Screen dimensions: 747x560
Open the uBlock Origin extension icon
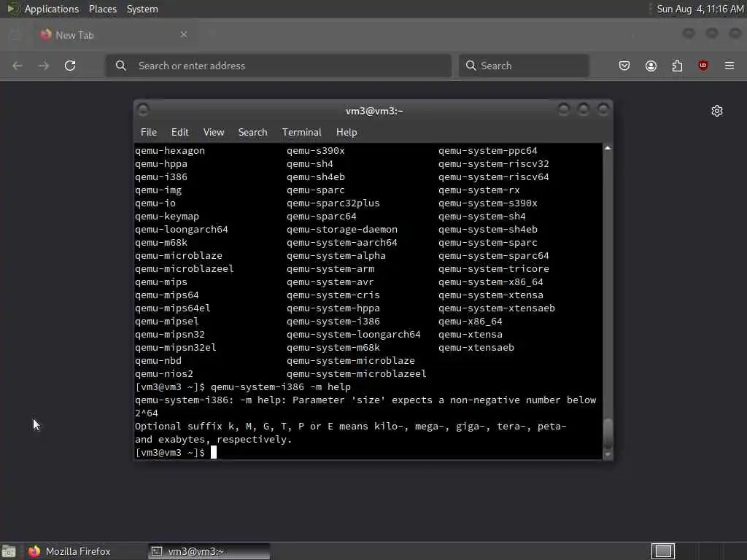point(703,66)
